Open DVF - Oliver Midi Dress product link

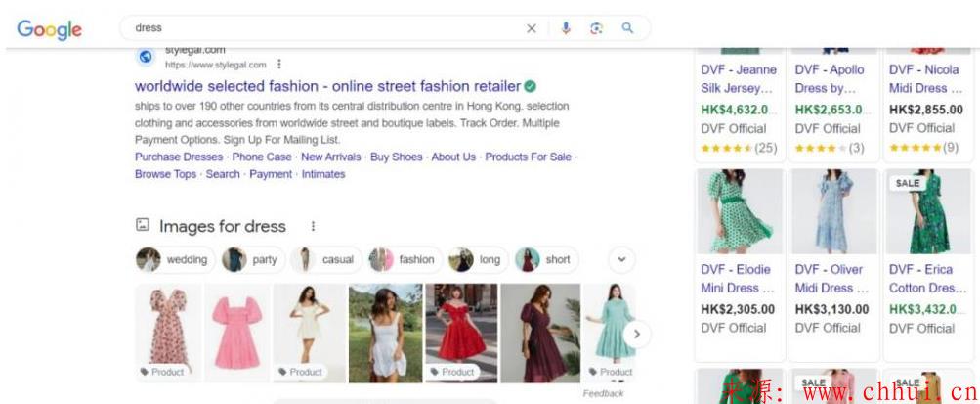click(x=831, y=278)
